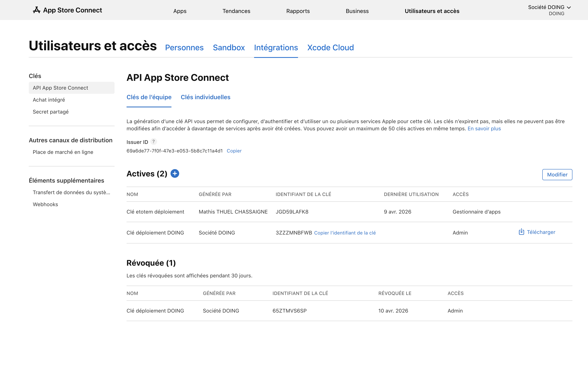The image size is (588, 376).
Task: Select the Clés de l'équipe tab
Action: 149,97
